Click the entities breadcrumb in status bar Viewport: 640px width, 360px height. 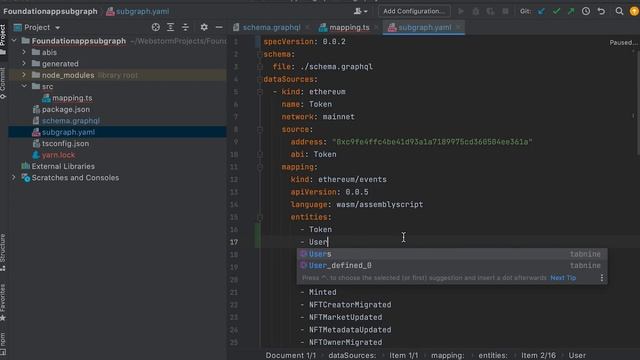point(493,356)
